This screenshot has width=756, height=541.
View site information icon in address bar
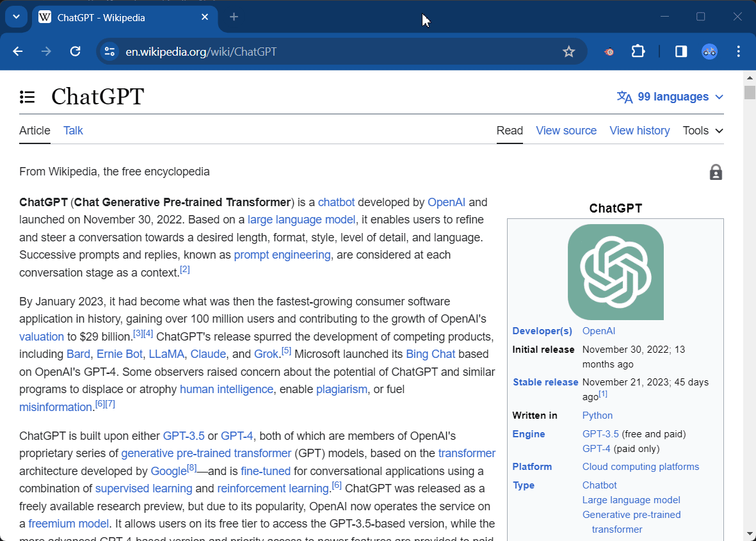click(x=110, y=51)
